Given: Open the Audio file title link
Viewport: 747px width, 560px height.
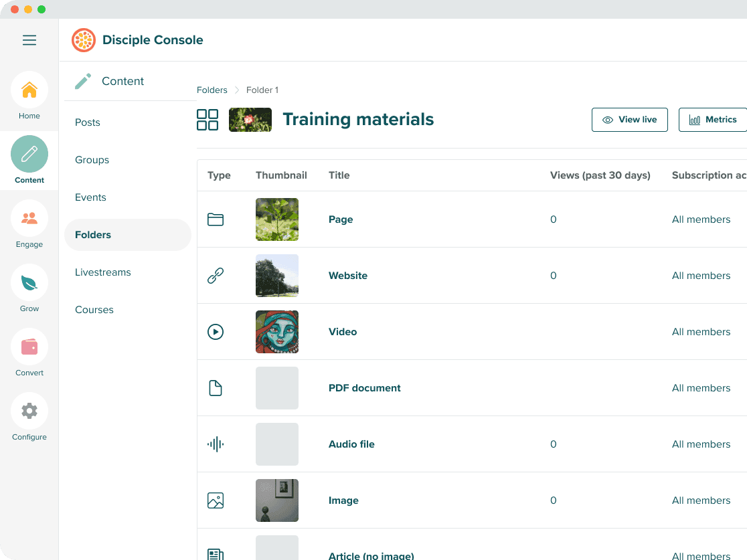Looking at the screenshot, I should click(351, 444).
